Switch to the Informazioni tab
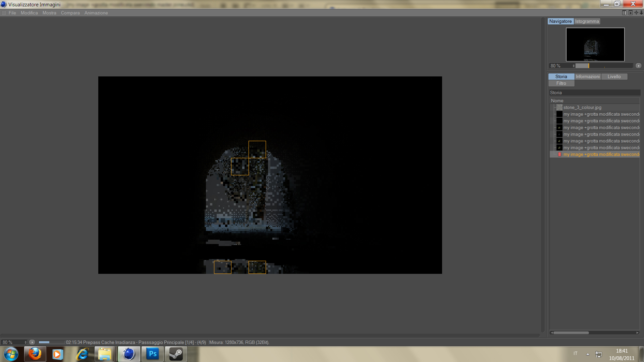The height and width of the screenshot is (362, 644). coord(588,76)
